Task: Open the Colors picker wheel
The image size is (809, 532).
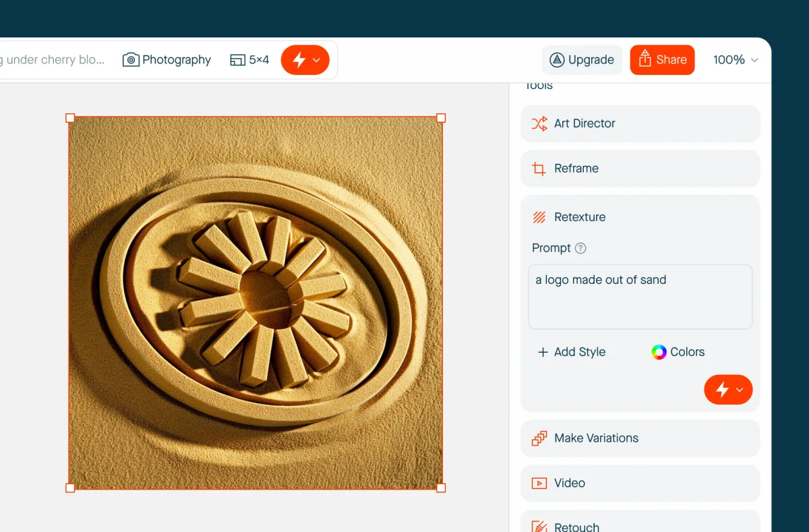Action: (659, 352)
